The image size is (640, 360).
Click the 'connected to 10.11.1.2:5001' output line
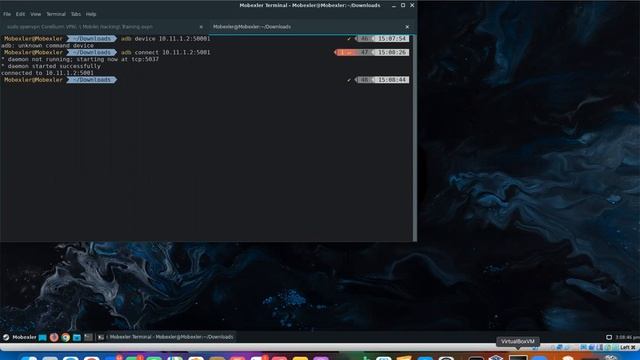(x=47, y=73)
